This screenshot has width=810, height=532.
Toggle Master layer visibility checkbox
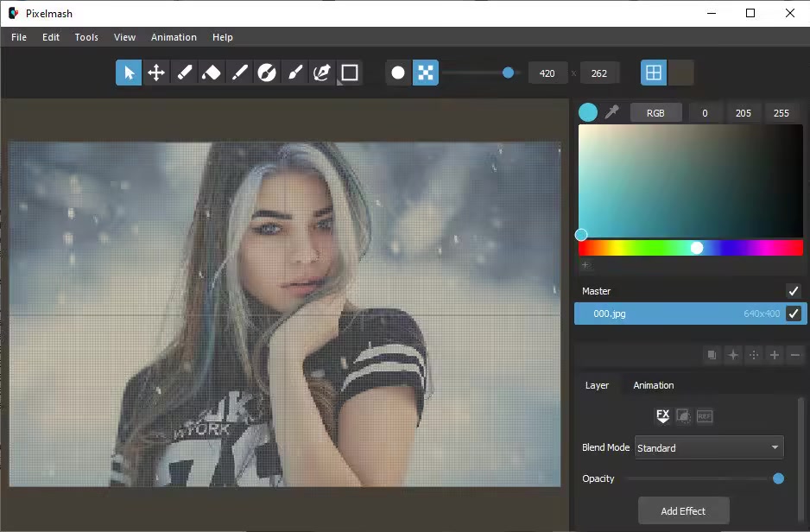(794, 291)
